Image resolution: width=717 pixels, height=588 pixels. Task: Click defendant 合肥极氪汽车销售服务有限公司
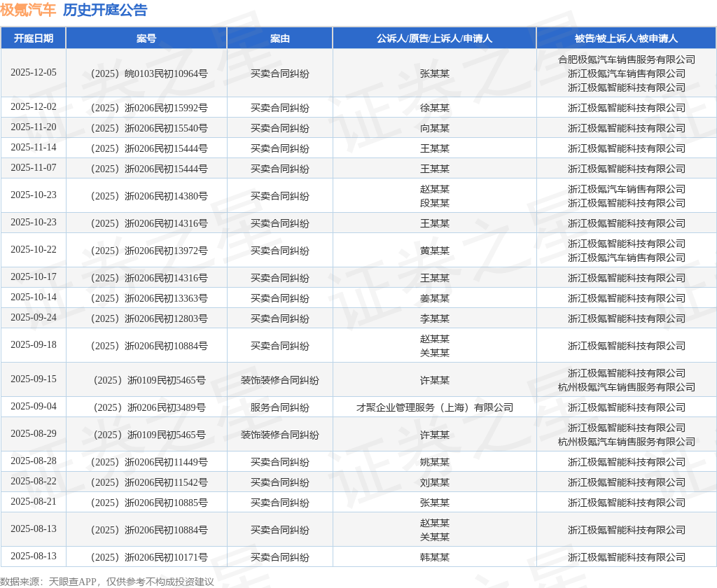627,59
